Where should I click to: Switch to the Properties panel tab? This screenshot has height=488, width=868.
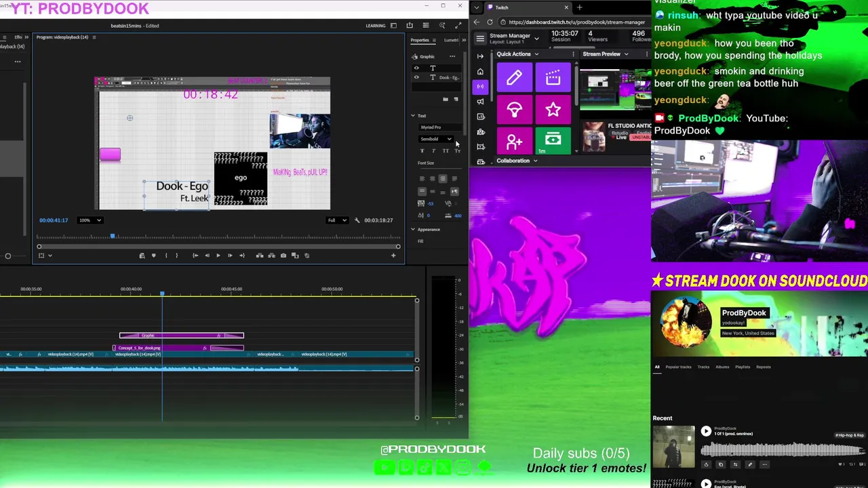click(420, 40)
